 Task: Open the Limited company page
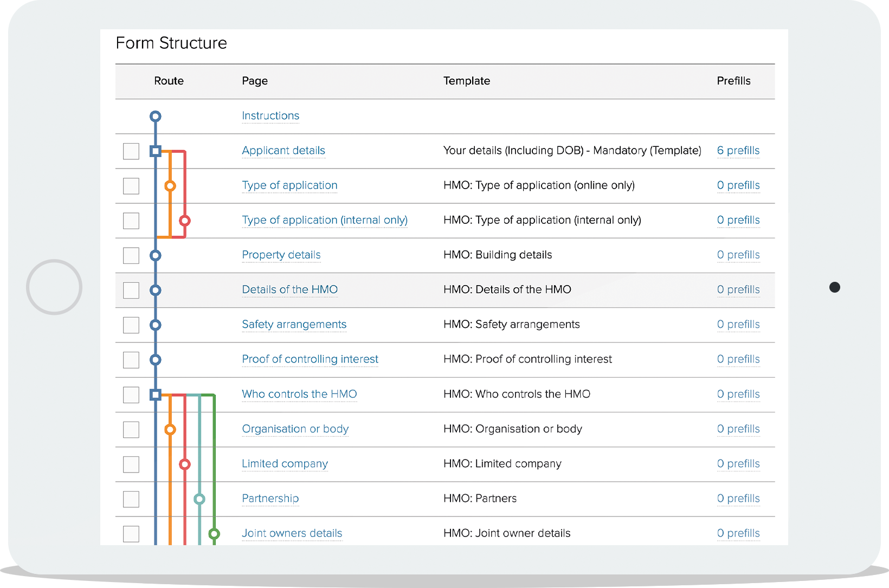pyautogui.click(x=285, y=463)
